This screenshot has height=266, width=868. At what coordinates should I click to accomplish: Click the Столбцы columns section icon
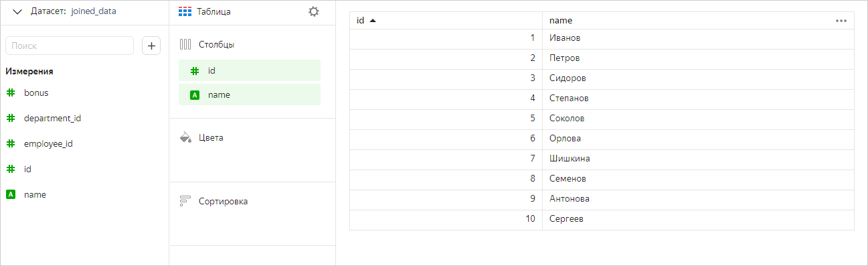coord(185,44)
